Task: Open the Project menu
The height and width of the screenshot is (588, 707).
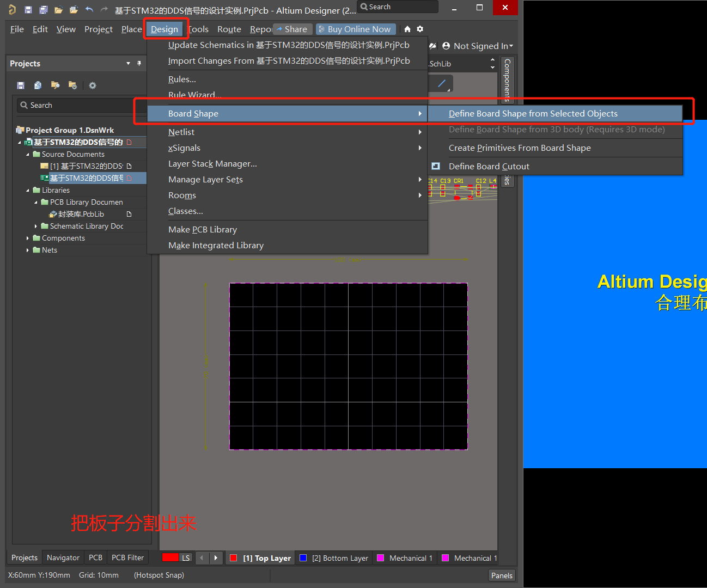Action: [x=99, y=29]
